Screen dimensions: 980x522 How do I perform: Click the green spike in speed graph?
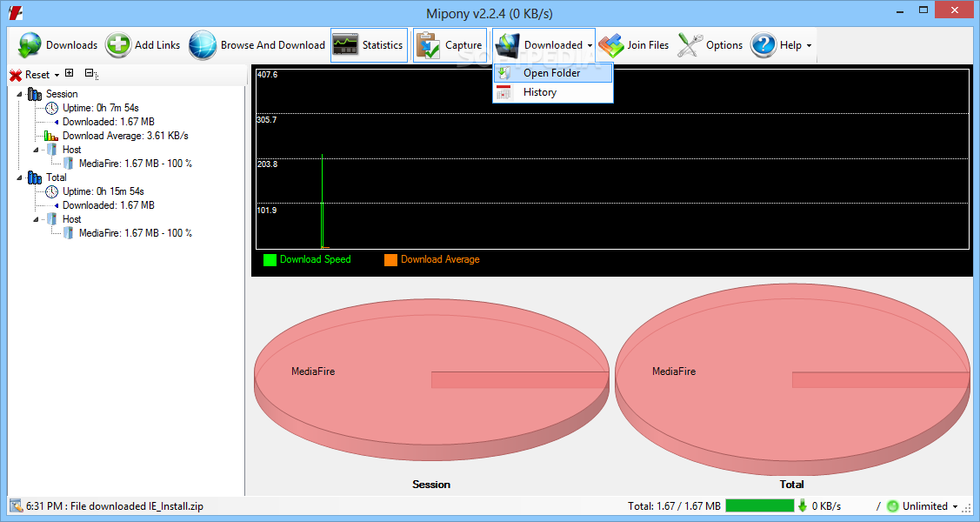coord(322,201)
